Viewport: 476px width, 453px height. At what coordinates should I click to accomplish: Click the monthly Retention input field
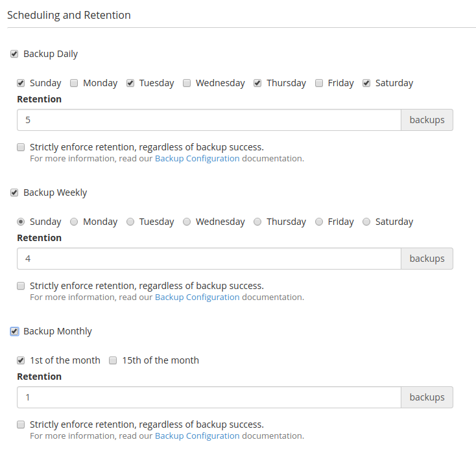click(209, 397)
